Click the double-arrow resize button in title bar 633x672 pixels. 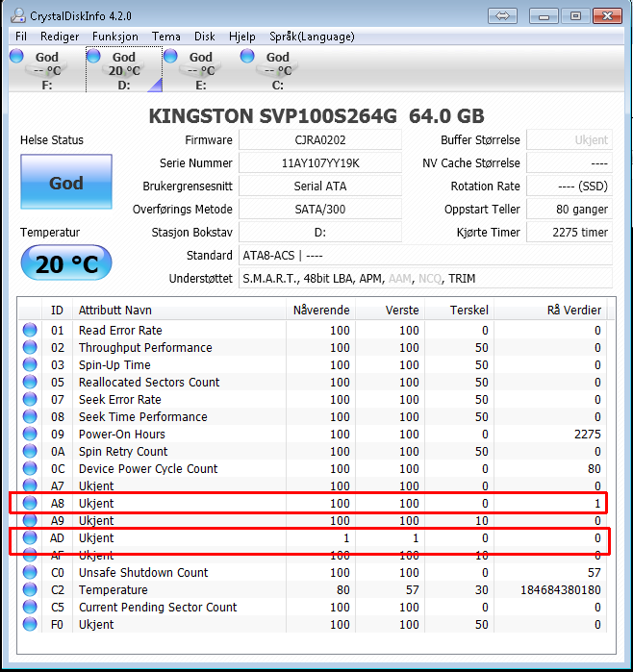[x=502, y=16]
